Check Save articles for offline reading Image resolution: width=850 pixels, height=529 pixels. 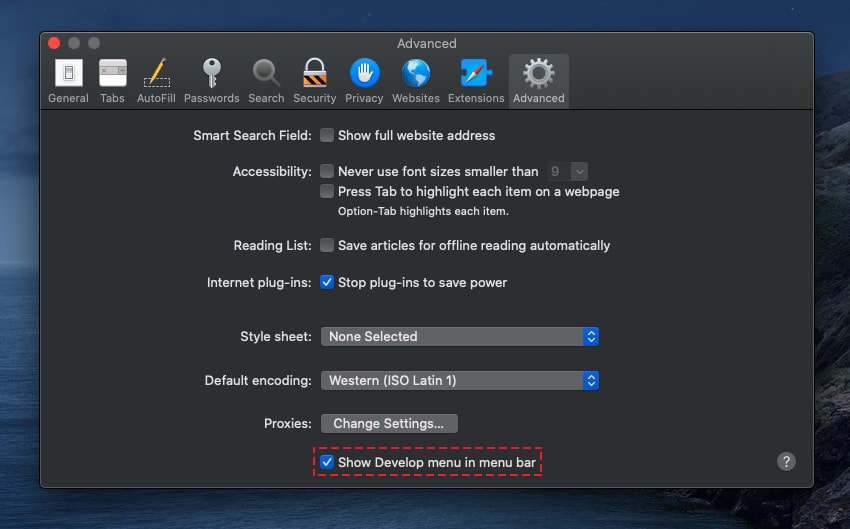tap(327, 245)
